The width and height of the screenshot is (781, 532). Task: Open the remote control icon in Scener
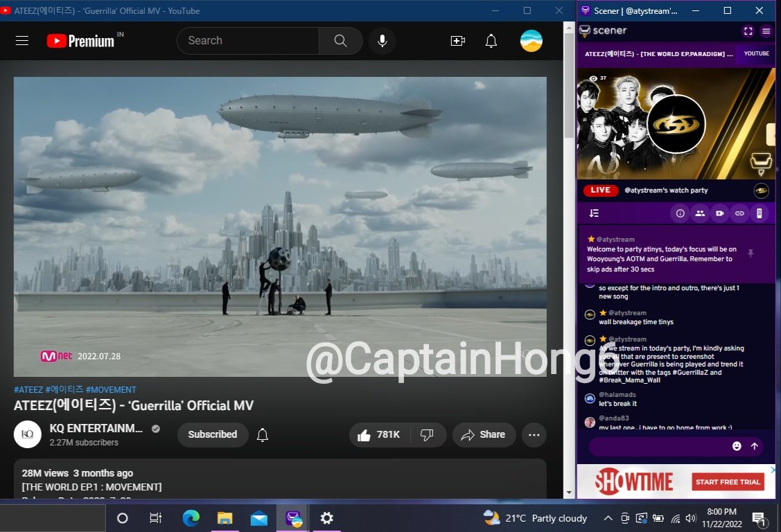tap(759, 213)
